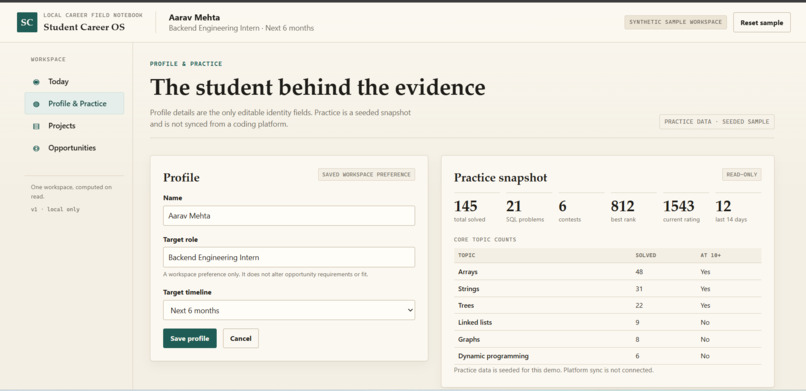
Task: Click the Trees solved count 22
Action: point(639,305)
